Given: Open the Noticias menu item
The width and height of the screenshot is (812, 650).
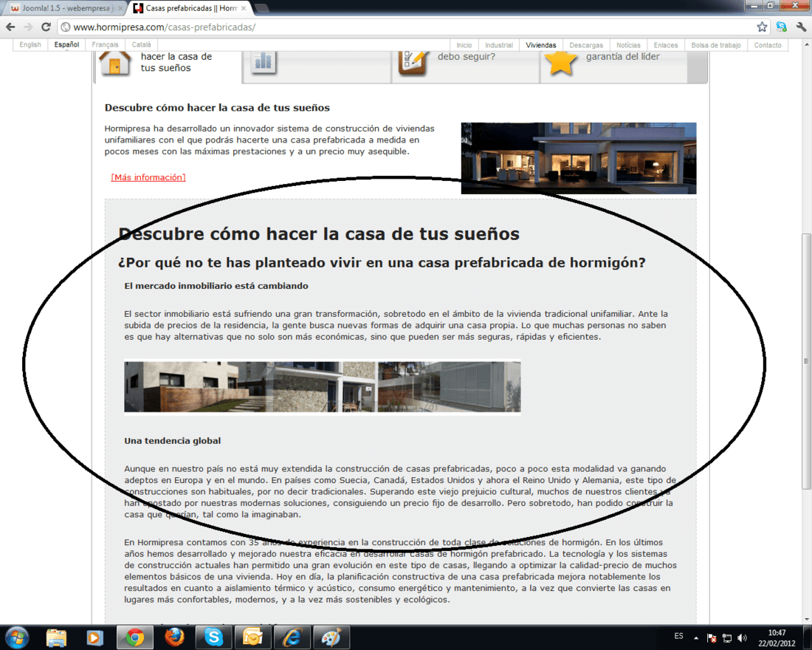Looking at the screenshot, I should [x=628, y=45].
